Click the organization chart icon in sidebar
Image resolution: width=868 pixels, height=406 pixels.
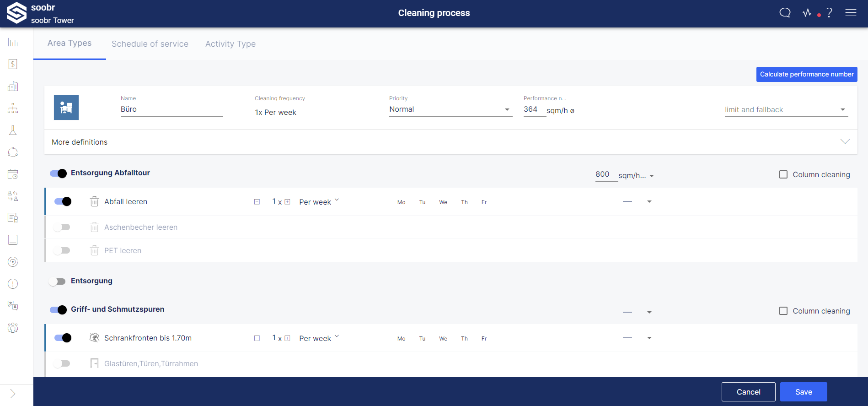pos(13,108)
